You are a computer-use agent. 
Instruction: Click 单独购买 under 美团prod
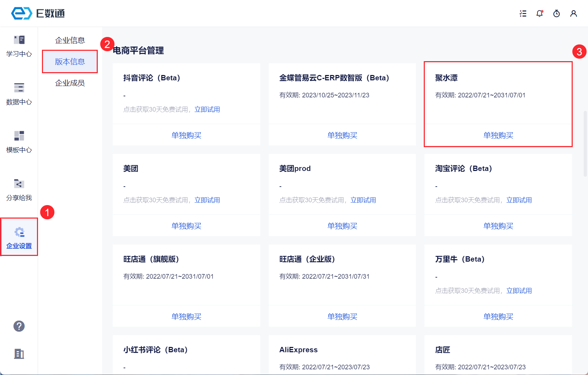[342, 226]
